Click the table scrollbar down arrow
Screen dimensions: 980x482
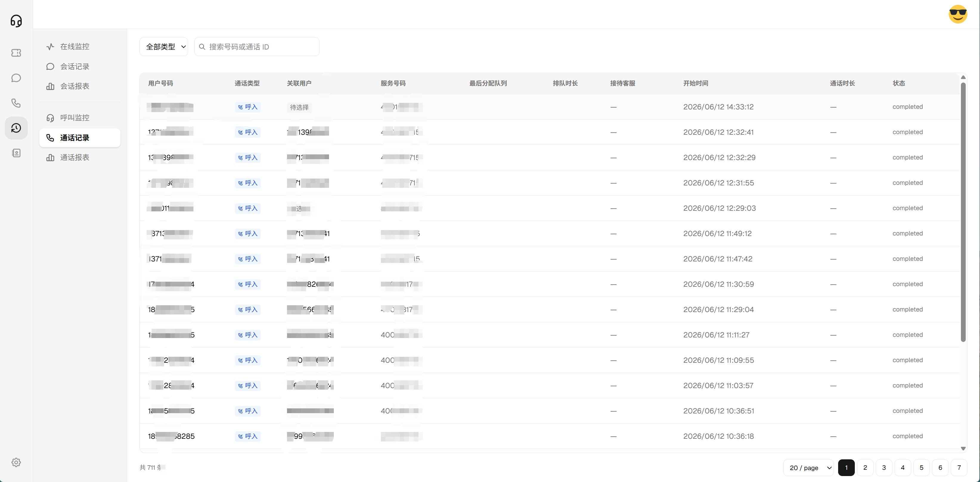coord(963,449)
